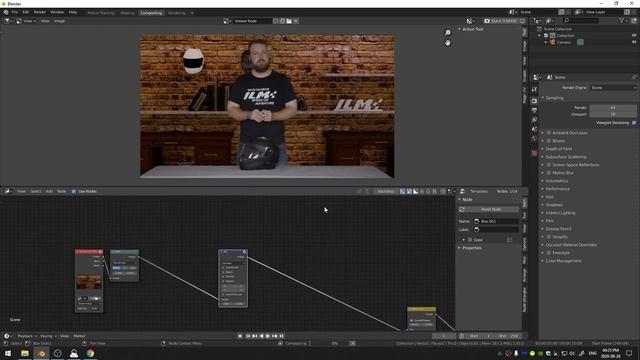
Task: Select Camera in the outliner
Action: point(564,42)
